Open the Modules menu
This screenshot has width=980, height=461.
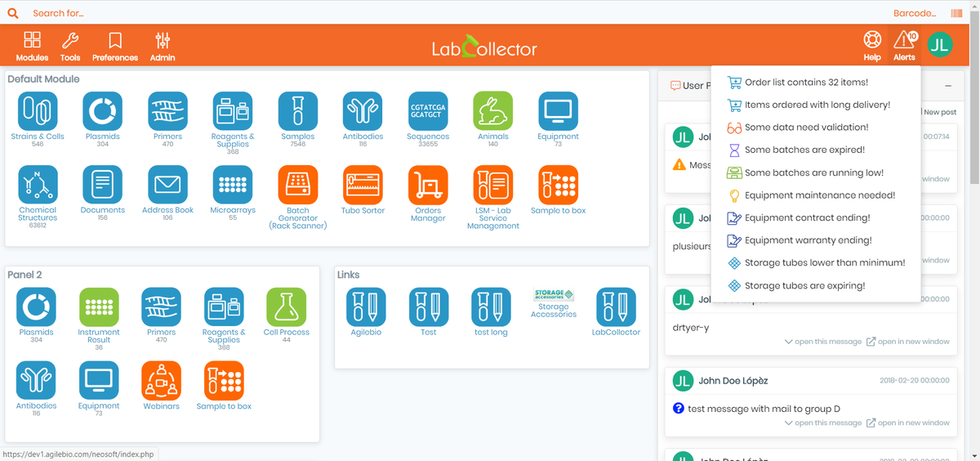pos(32,46)
